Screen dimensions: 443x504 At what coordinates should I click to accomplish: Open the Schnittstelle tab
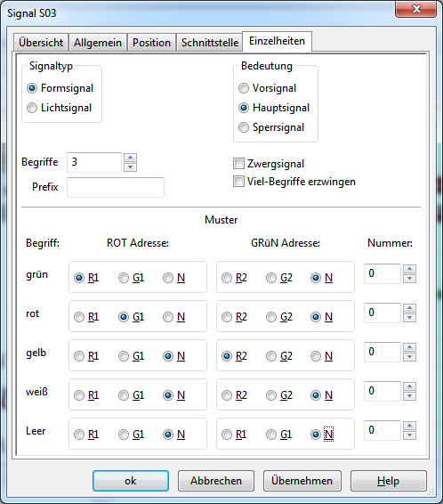[x=210, y=43]
